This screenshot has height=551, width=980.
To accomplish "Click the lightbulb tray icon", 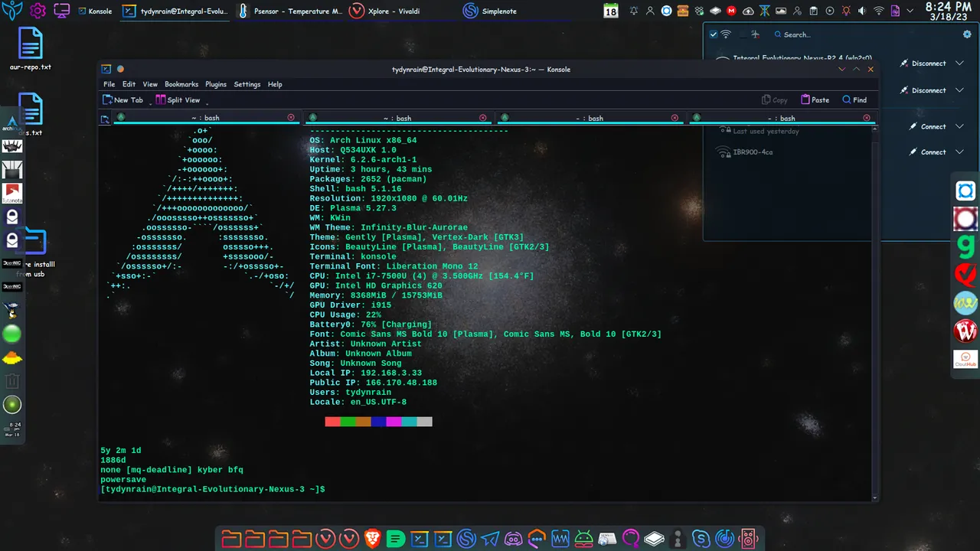I will coord(846,11).
